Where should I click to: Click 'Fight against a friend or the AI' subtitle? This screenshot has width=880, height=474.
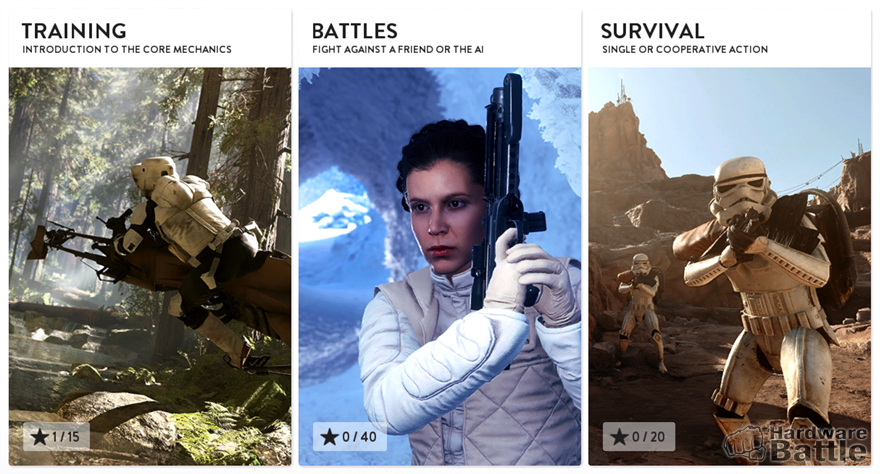[x=398, y=49]
